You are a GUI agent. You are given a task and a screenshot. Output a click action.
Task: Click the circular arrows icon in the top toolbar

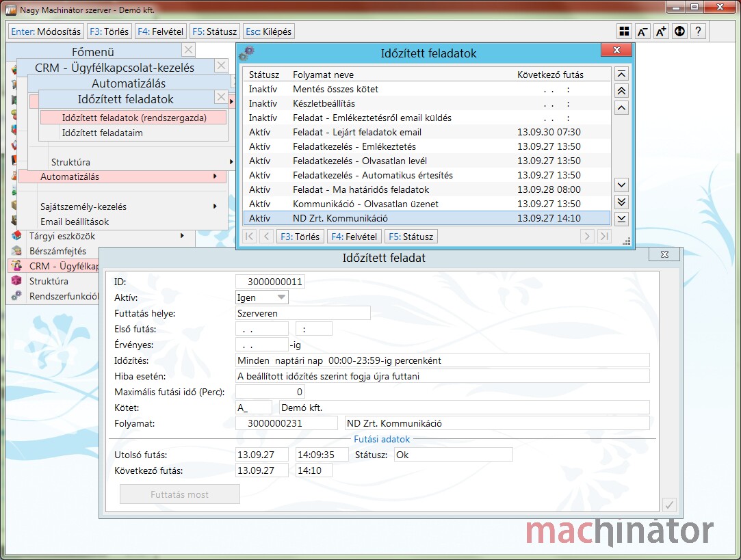coord(679,31)
